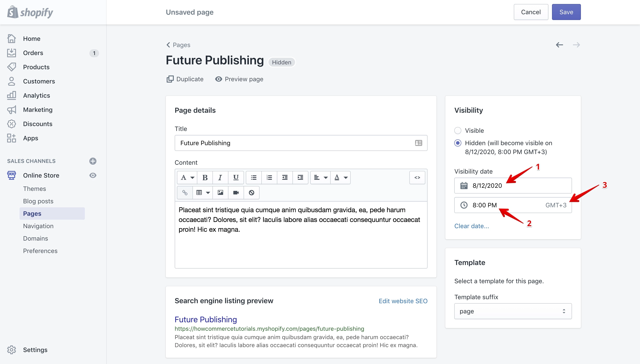640x364 pixels.
Task: Select Pages in the sidebar
Action: (52, 214)
